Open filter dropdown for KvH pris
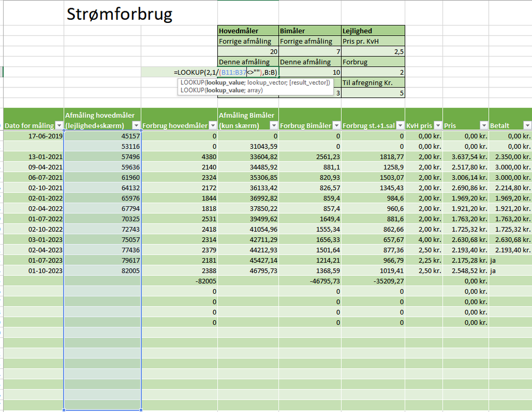 pyautogui.click(x=438, y=125)
